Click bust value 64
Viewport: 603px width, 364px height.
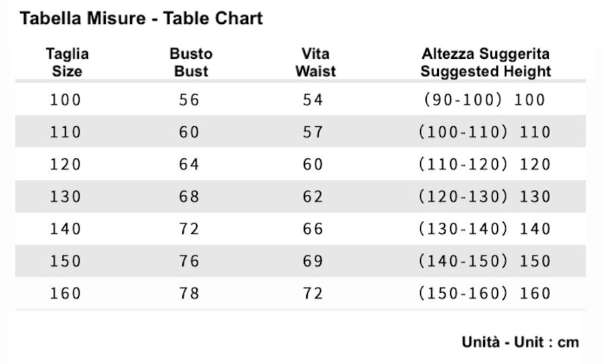[190, 165]
